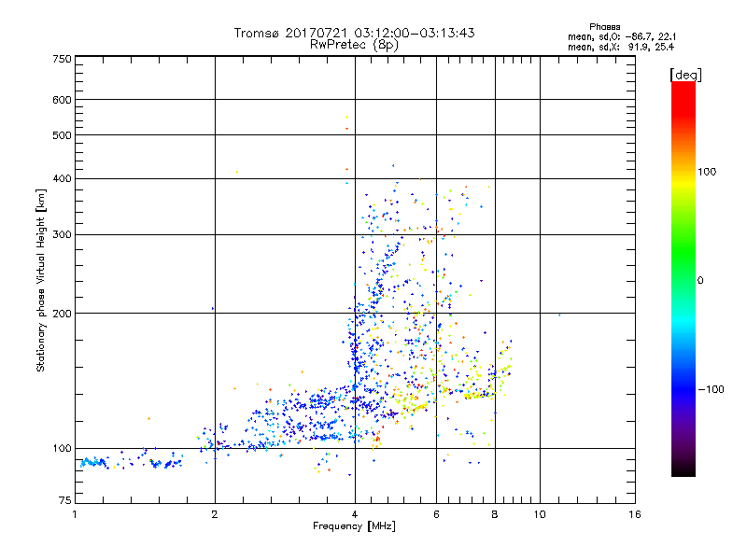Click the Stationary phase Virtual Height axis label
The height and width of the screenshot is (560, 747).
[x=41, y=280]
